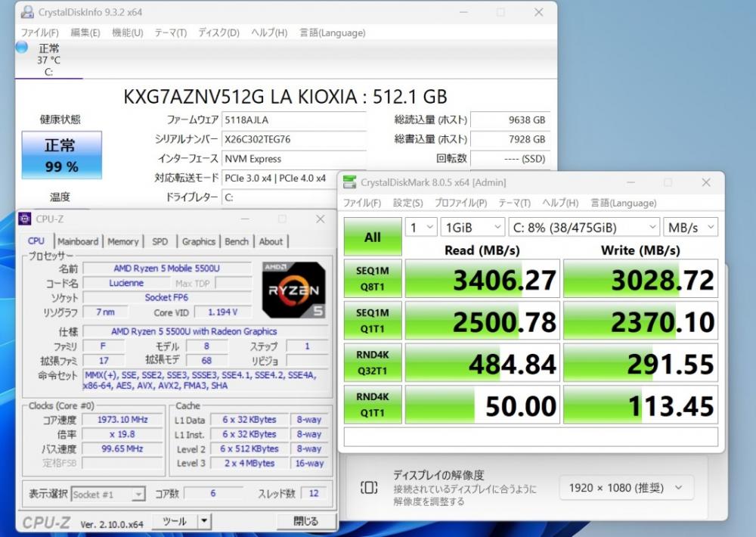Image resolution: width=756 pixels, height=537 pixels.
Task: Switch to the Bench tab in CPU-Z
Action: click(x=237, y=241)
